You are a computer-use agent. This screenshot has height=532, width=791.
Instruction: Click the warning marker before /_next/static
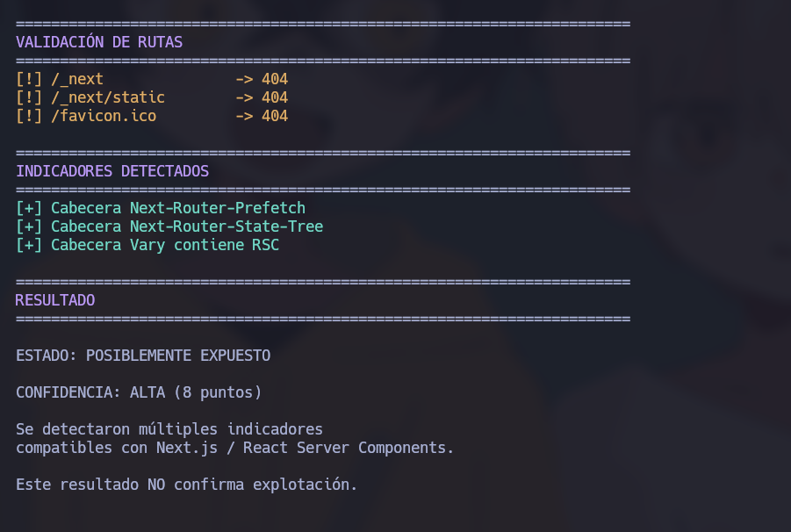point(29,97)
